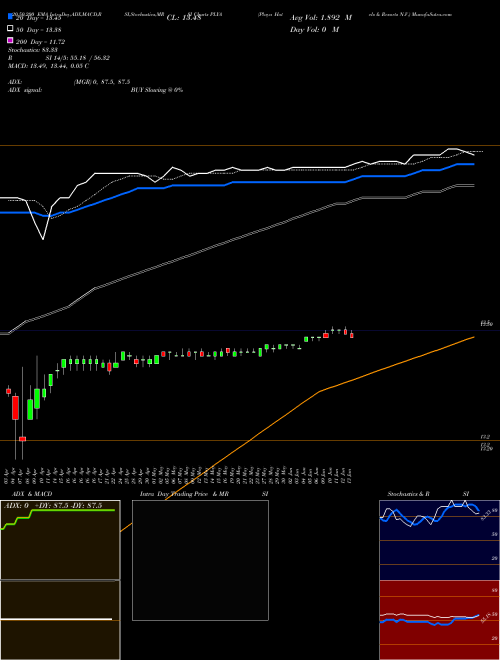The width and height of the screenshot is (500, 660).
Task: Open the red RSI chart panel
Action: [439, 620]
